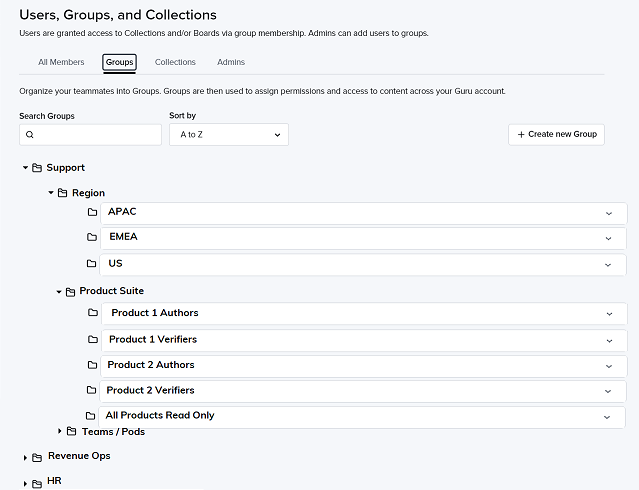Click the folder icon beside EMEA

92,237
